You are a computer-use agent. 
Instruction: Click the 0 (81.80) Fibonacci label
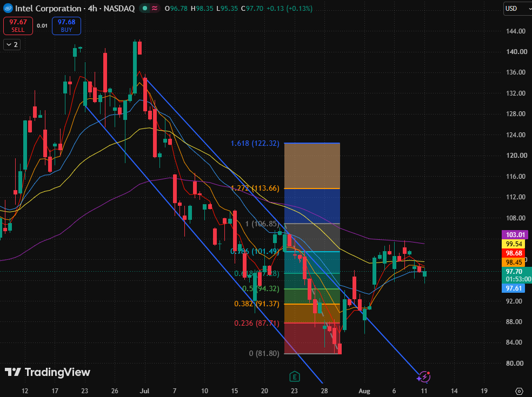click(264, 353)
